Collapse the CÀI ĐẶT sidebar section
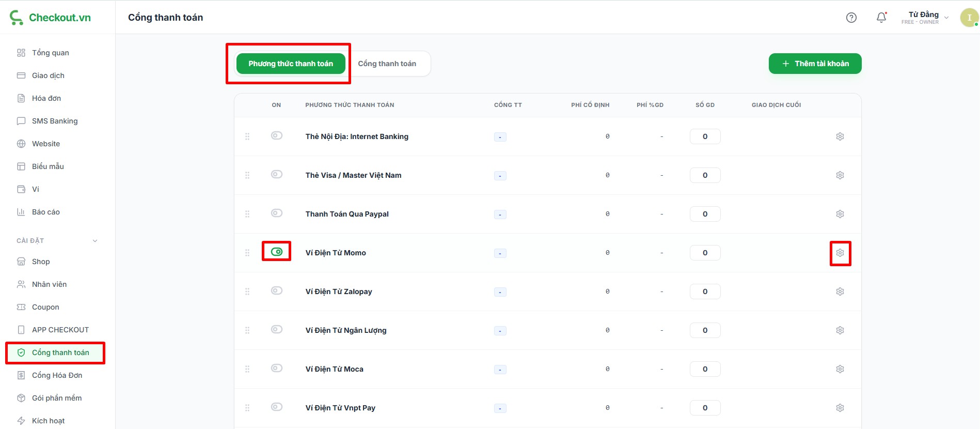The height and width of the screenshot is (429, 980). tap(95, 241)
